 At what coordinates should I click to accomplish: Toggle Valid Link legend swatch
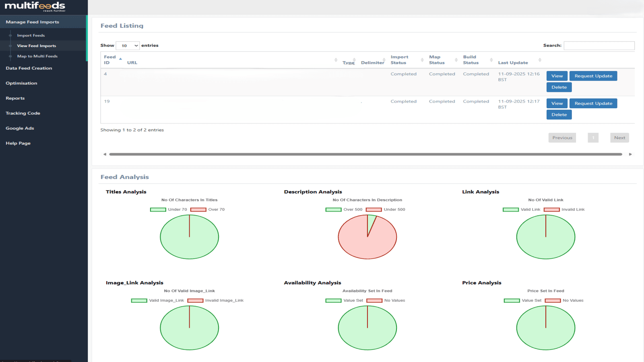[x=511, y=210]
